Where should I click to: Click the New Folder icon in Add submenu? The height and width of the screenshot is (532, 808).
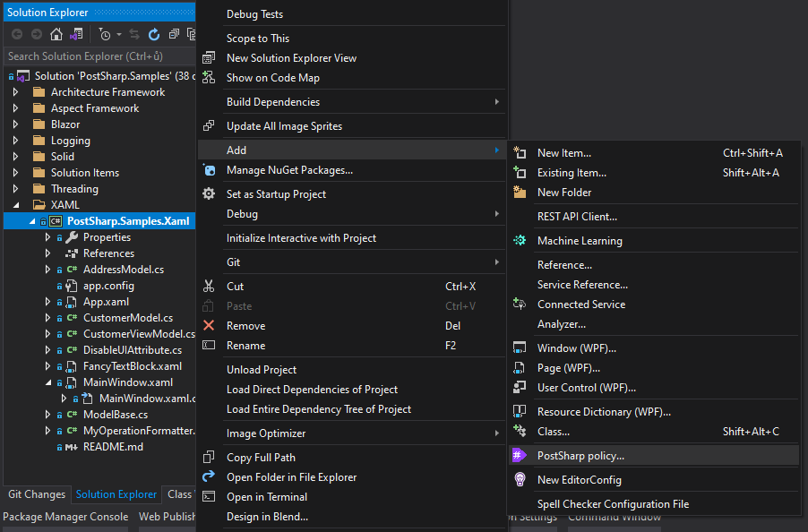point(520,192)
